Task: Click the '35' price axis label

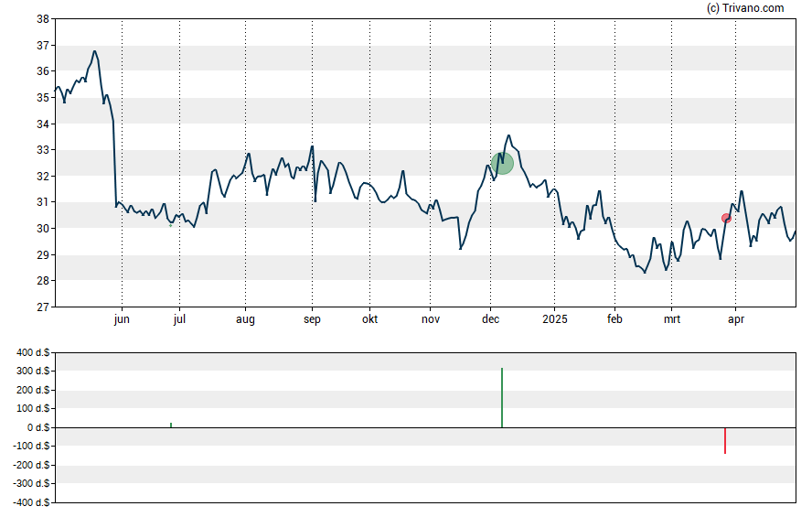Action: [43, 98]
